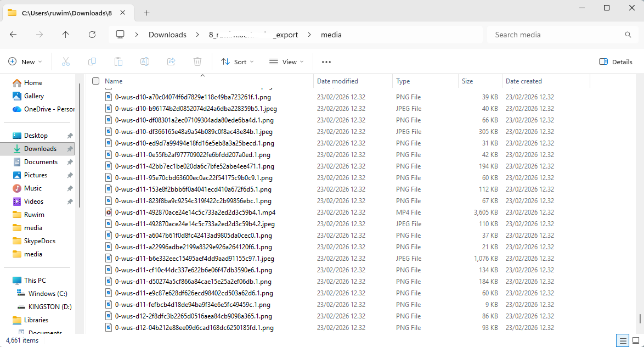
Task: Click the Share toolbar icon
Action: (171, 61)
